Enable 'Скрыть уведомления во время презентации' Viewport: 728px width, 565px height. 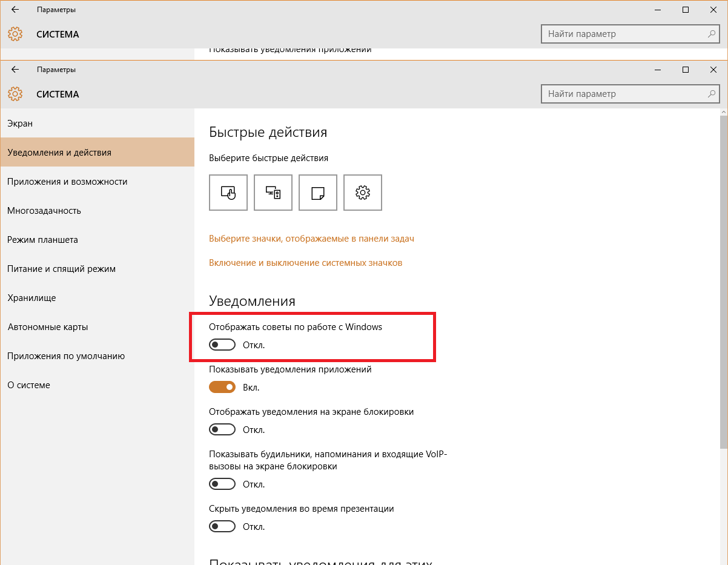point(222,527)
